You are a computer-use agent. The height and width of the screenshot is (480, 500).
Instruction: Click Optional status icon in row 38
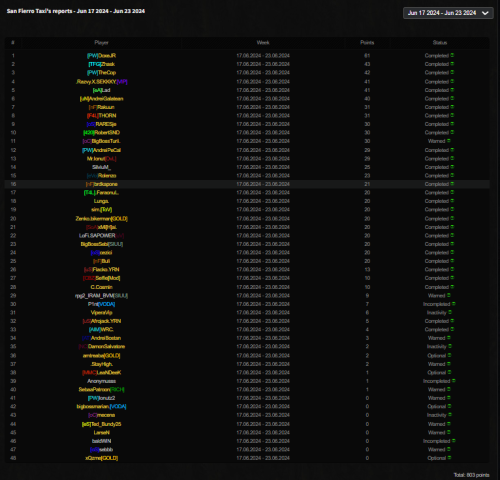(x=449, y=372)
